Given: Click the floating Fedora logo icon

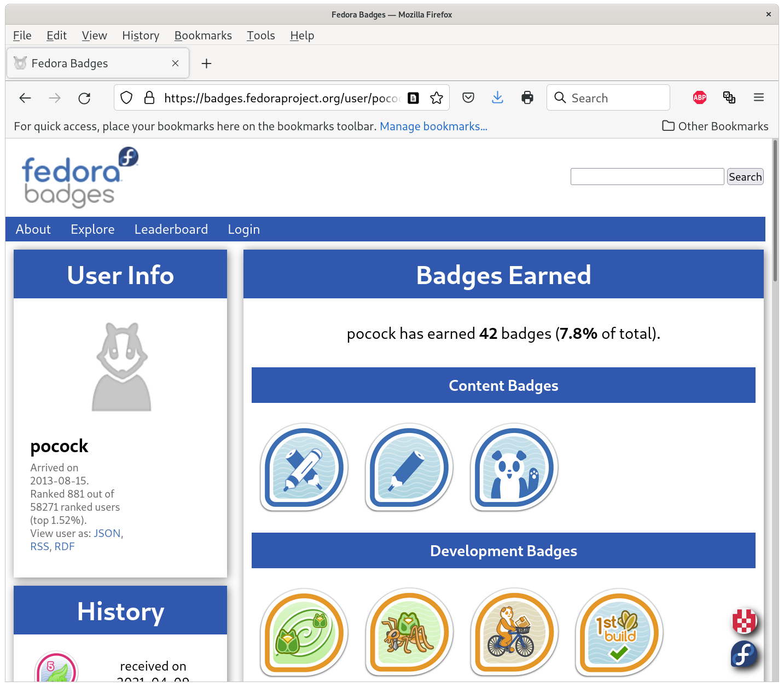Looking at the screenshot, I should pyautogui.click(x=744, y=654).
